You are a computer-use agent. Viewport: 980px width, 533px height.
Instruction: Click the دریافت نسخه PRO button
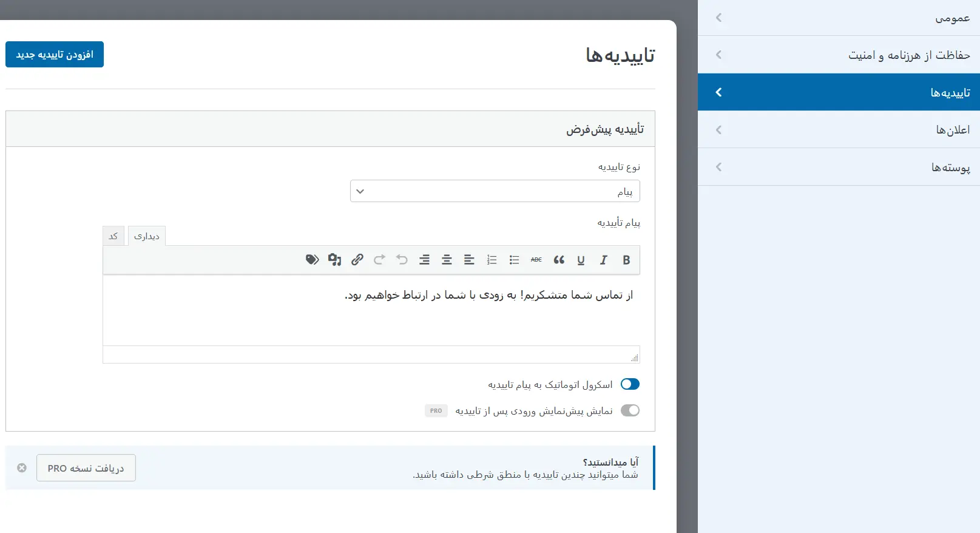[86, 468]
